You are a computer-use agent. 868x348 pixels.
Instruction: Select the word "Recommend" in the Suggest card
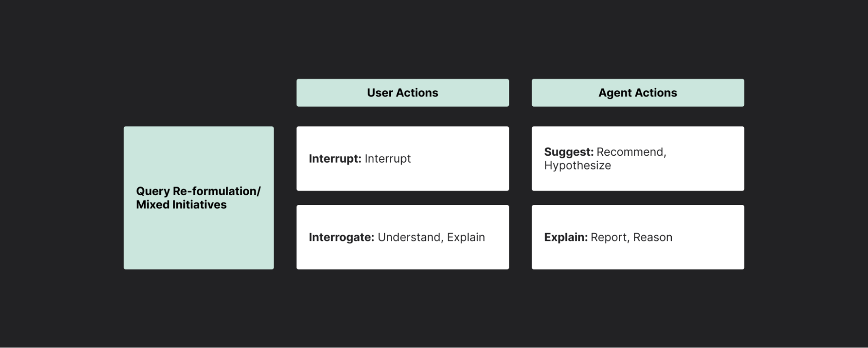click(x=630, y=152)
